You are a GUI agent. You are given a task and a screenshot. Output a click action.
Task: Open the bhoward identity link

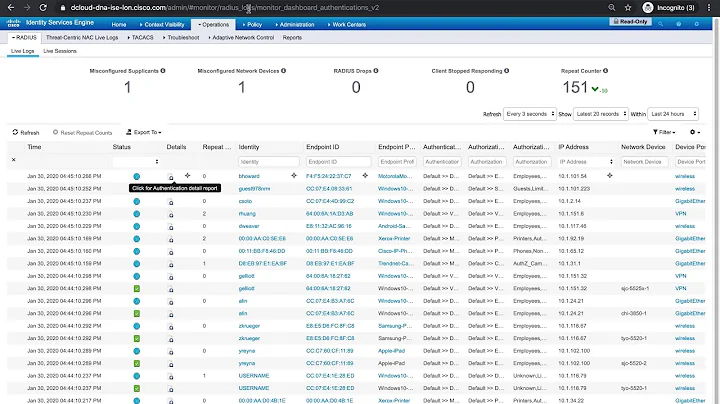(249, 176)
